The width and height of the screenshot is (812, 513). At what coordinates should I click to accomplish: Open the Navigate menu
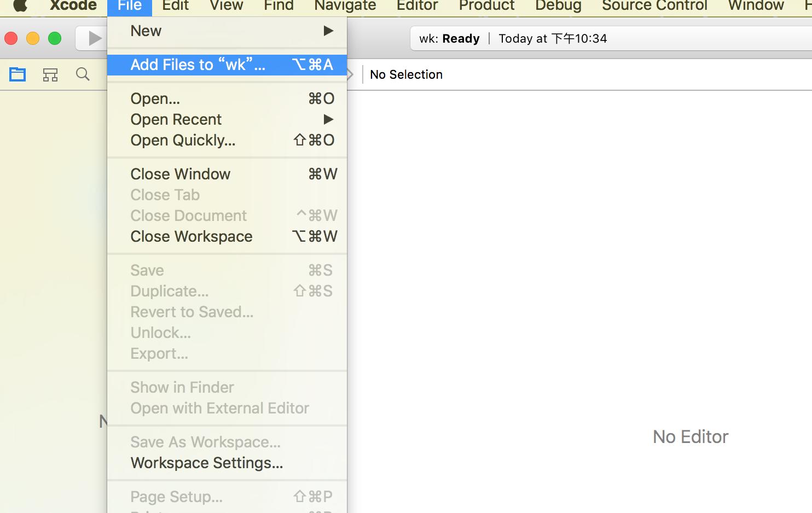(x=345, y=5)
